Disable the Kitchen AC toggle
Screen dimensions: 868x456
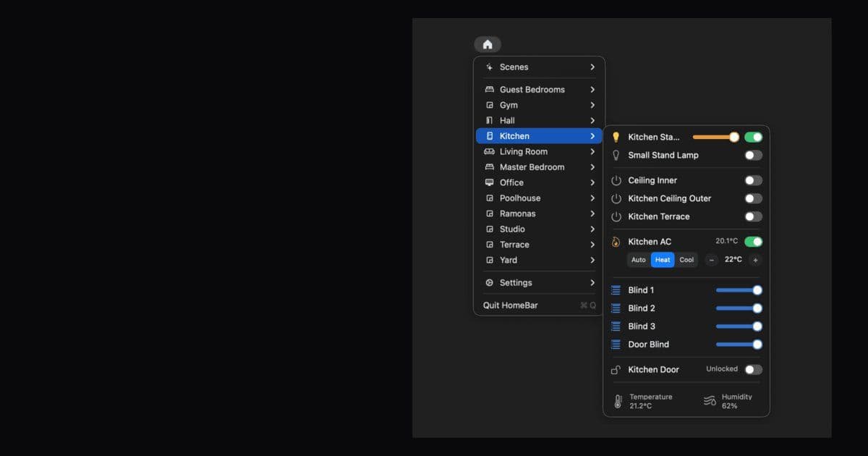754,241
